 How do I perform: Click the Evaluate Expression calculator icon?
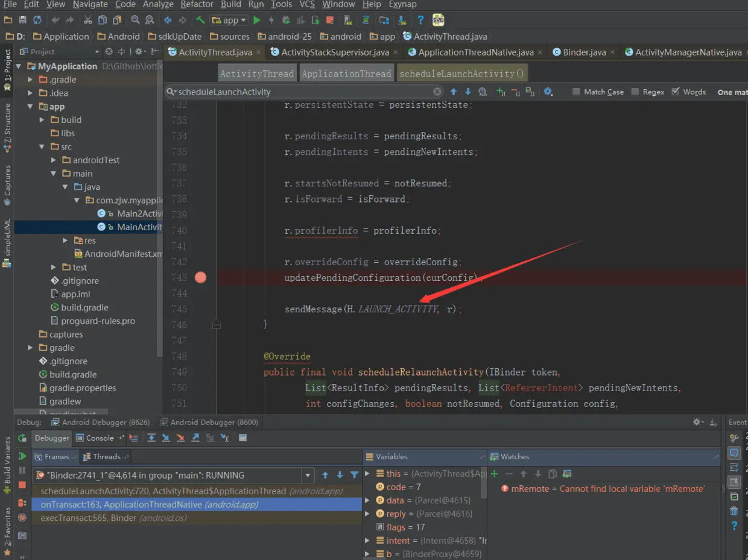click(x=242, y=438)
